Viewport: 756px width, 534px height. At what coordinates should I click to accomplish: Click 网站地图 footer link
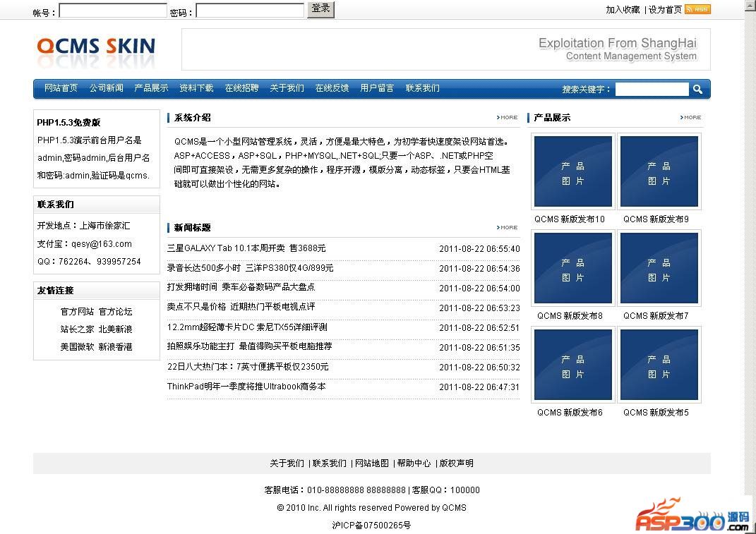click(372, 463)
